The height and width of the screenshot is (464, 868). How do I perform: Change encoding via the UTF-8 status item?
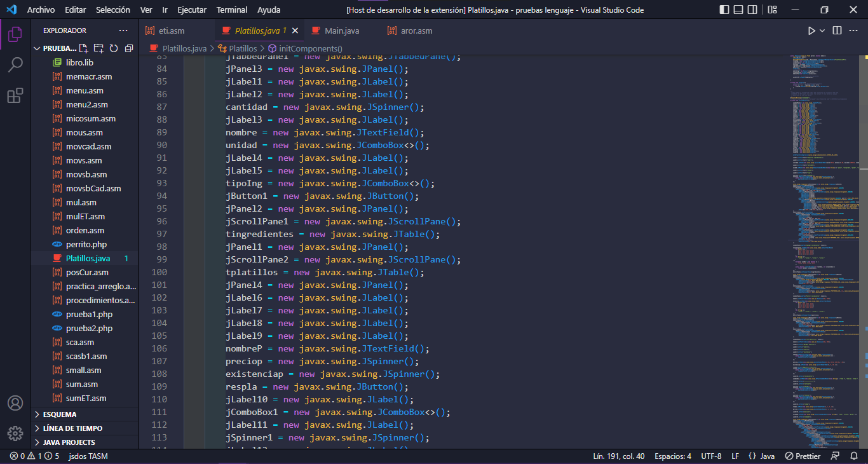712,456
